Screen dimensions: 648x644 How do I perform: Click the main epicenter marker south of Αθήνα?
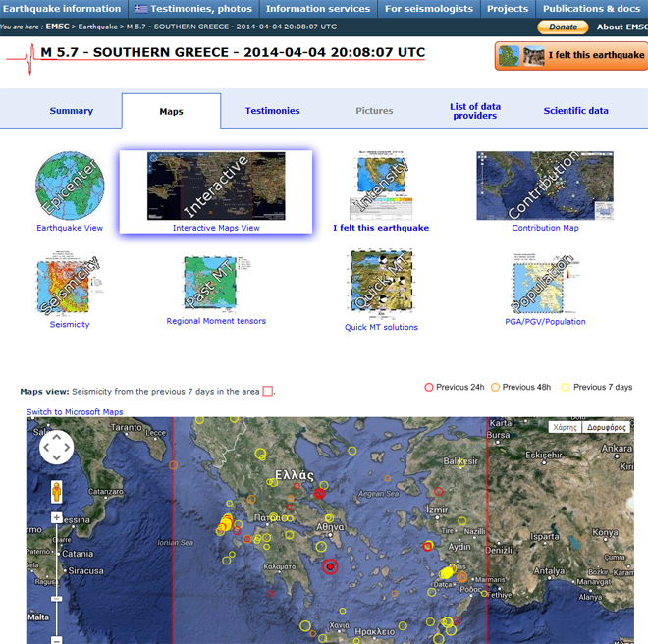coord(330,566)
